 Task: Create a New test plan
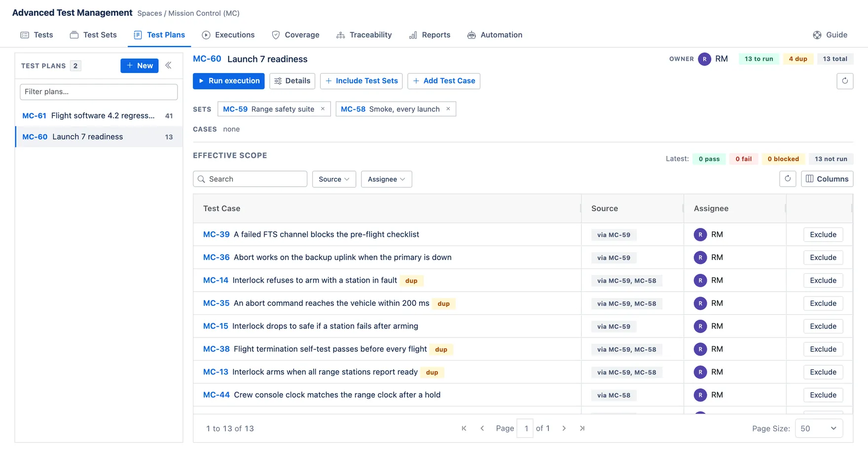140,66
